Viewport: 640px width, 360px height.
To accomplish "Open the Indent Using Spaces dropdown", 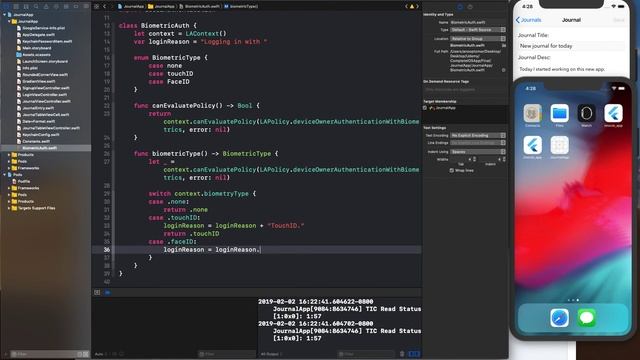I will 478,151.
